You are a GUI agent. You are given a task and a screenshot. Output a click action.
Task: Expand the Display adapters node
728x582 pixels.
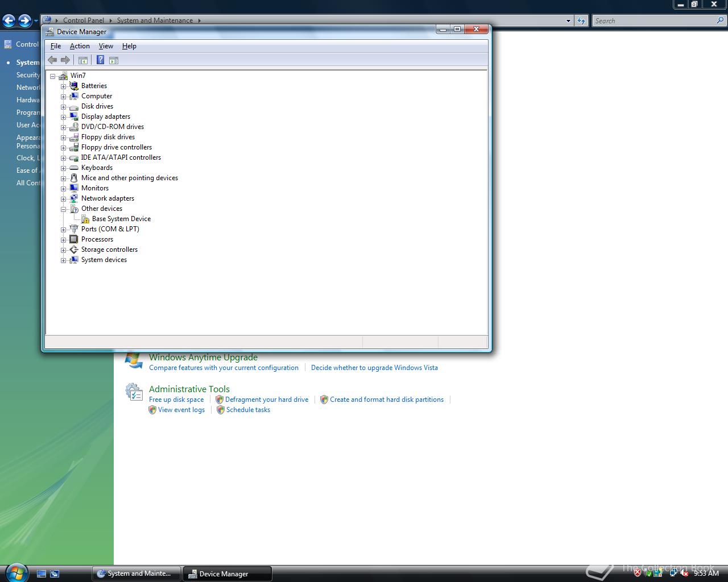(64, 117)
